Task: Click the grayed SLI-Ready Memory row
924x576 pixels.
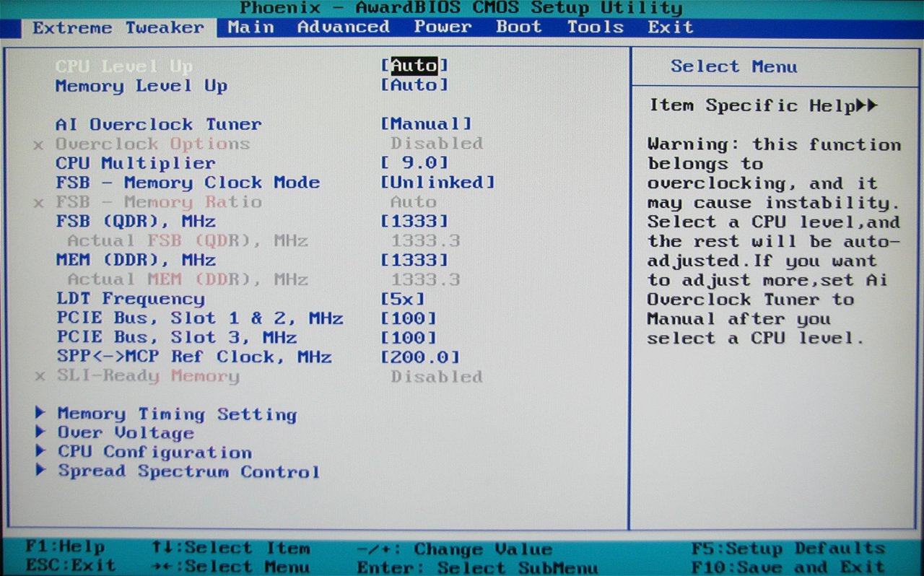Action: pos(258,377)
